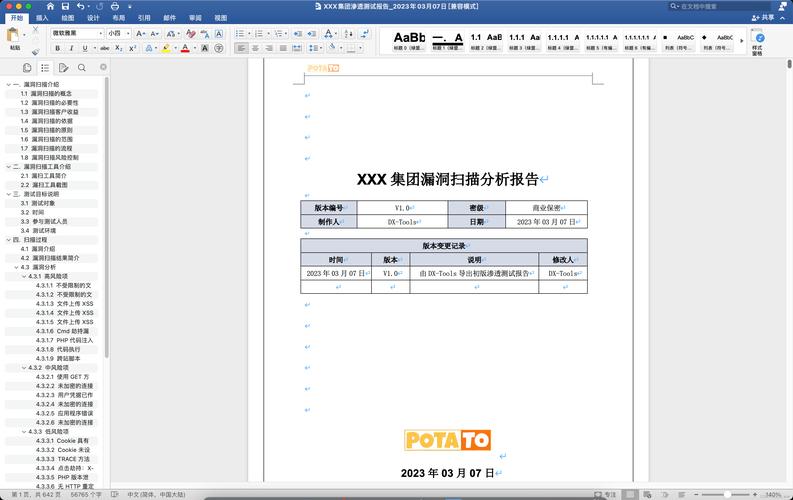Screen dimensions: 793x500
Task: Expand the styles gallery with the arrow
Action: pos(742,40)
